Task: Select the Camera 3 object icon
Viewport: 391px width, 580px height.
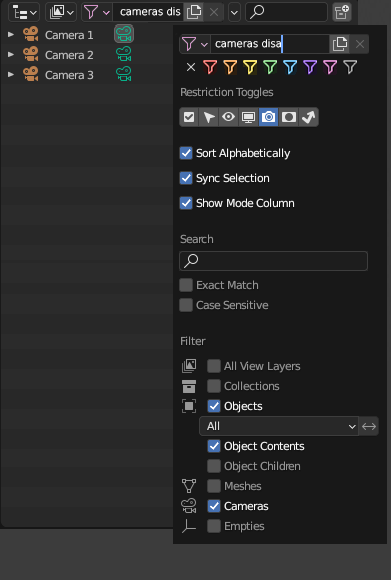Action: (31, 74)
